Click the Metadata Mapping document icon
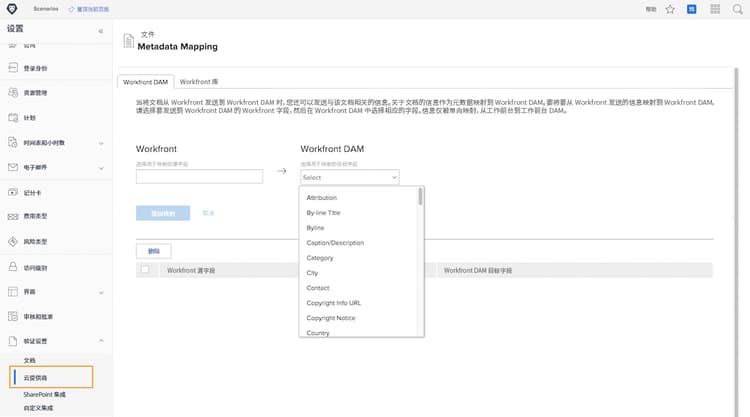The height and width of the screenshot is (417, 750). point(128,41)
